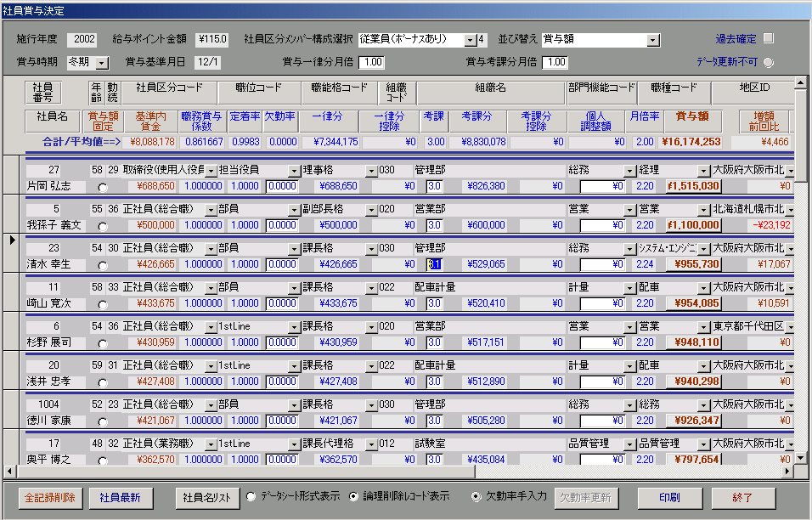
Task: Click the 賞与考課分月倍 1.00 field
Action: (x=555, y=62)
